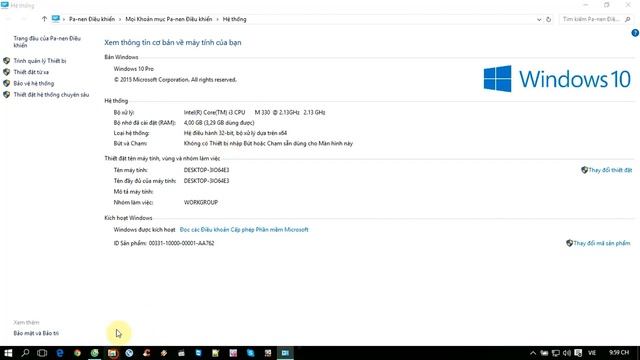Go to the Pa-nen Điều khiển breadcrumb
This screenshot has width=640, height=360.
click(92, 19)
